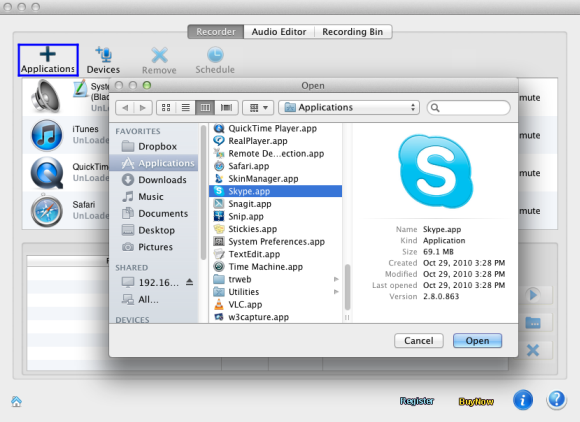
Task: Mute the Safari source
Action: tap(530, 211)
